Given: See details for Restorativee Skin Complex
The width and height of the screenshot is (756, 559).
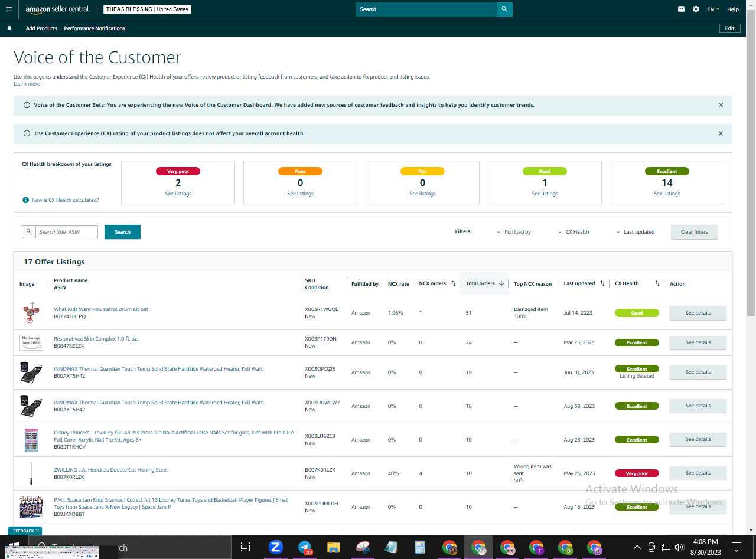Looking at the screenshot, I should tap(698, 342).
